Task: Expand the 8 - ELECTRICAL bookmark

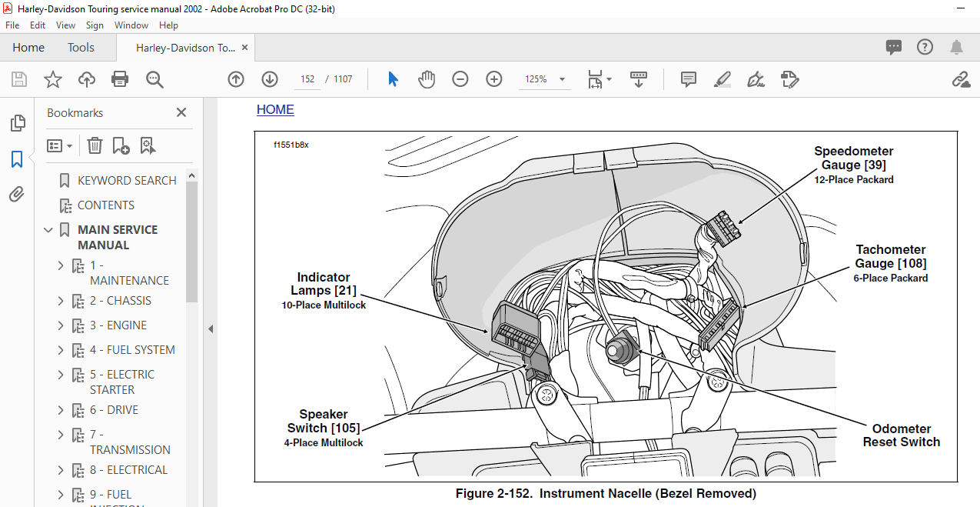Action: coord(61,470)
